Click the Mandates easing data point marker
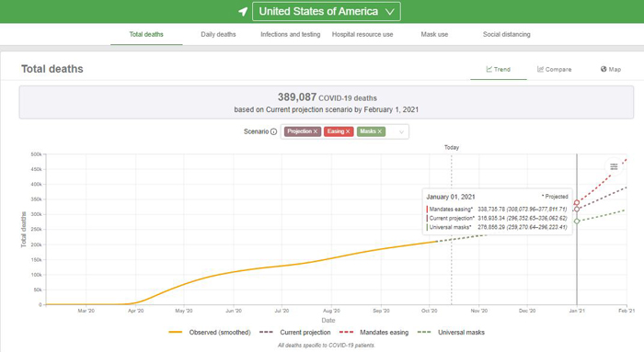This screenshot has width=644, height=352. tap(577, 203)
